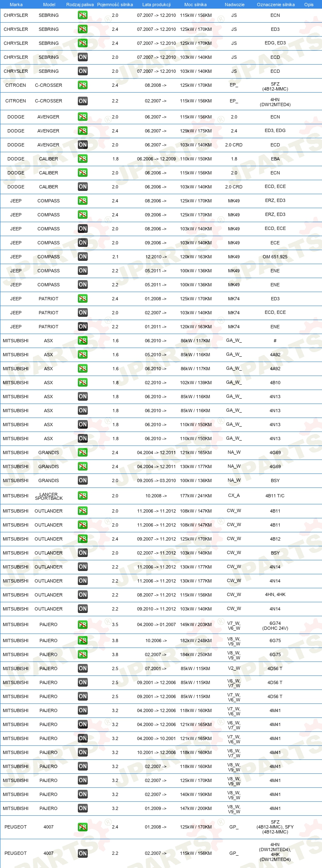Click petrol icon in Grandis 130kW row
The width and height of the screenshot is (322, 868).
(x=83, y=466)
